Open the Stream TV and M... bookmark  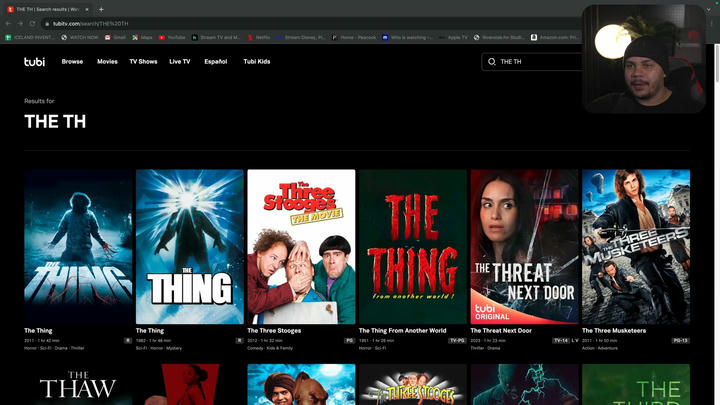click(x=216, y=37)
